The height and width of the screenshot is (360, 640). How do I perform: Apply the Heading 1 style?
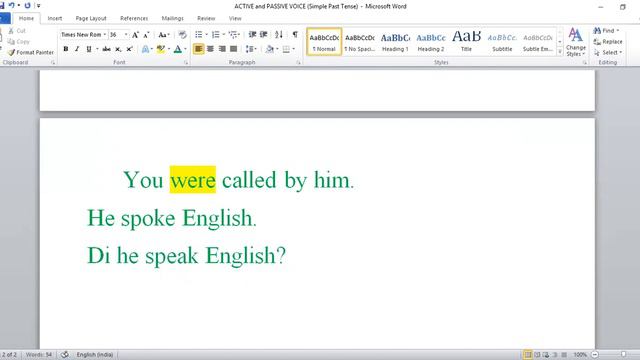[x=395, y=42]
